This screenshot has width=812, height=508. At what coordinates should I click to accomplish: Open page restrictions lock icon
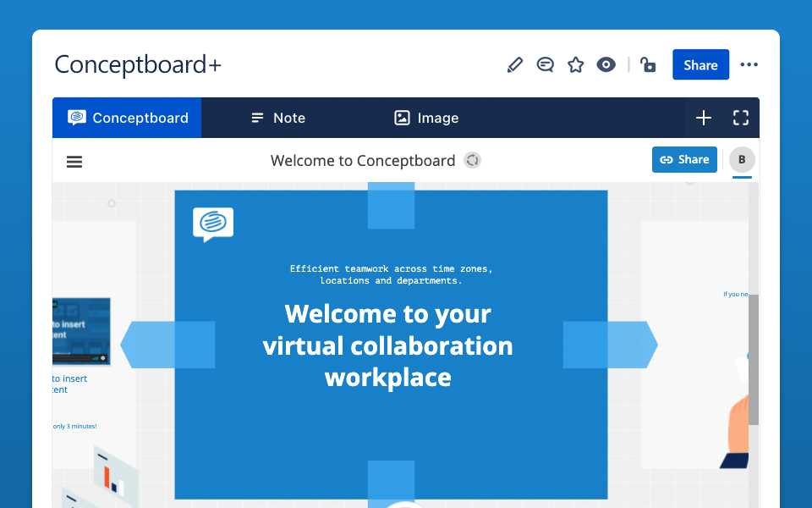(x=648, y=65)
